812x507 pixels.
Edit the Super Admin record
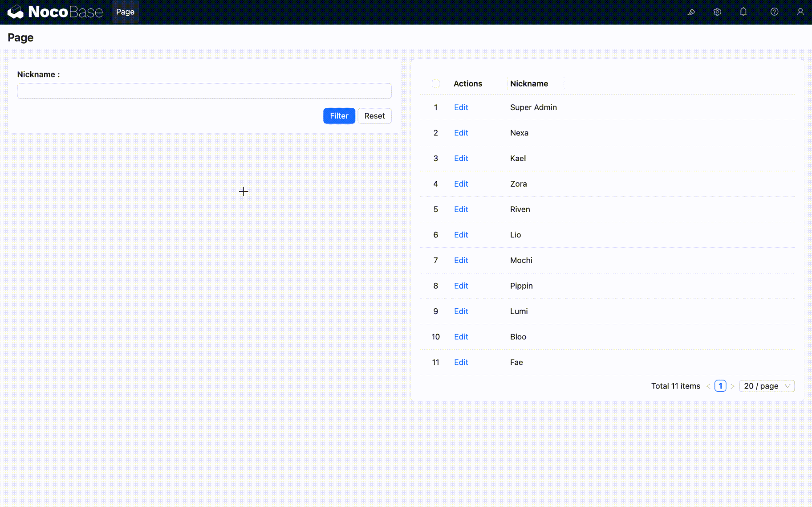point(461,107)
